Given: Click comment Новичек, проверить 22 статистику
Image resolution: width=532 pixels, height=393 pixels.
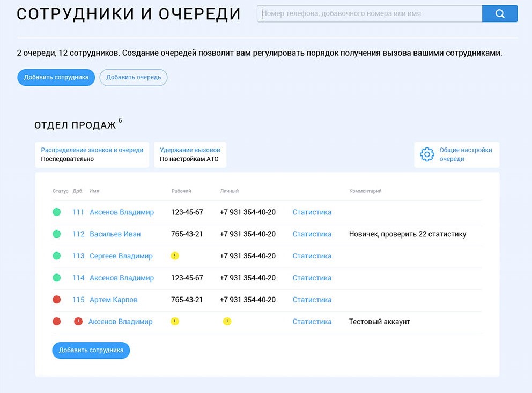Looking at the screenshot, I should 408,234.
